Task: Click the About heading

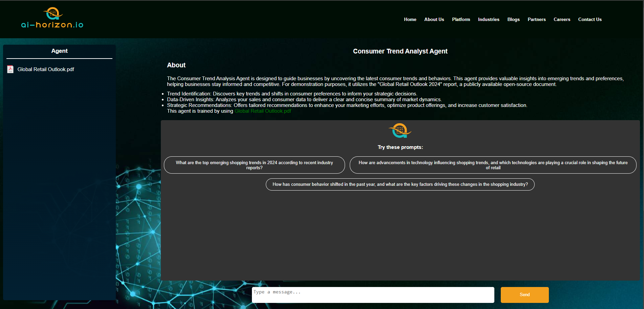Action: point(176,65)
